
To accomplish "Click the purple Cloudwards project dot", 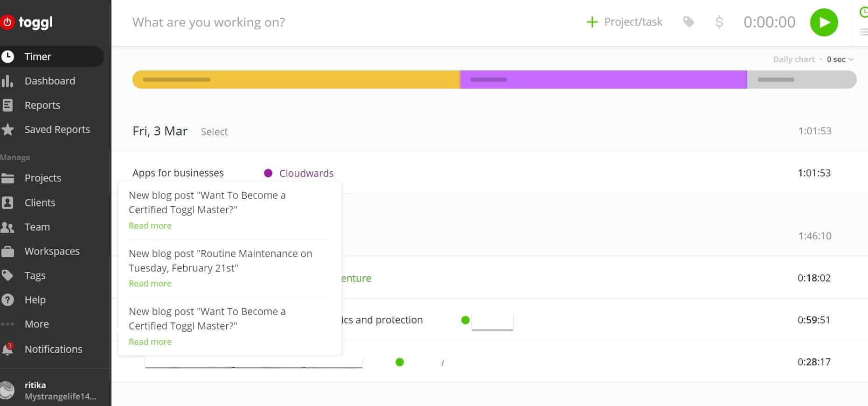I will click(268, 173).
